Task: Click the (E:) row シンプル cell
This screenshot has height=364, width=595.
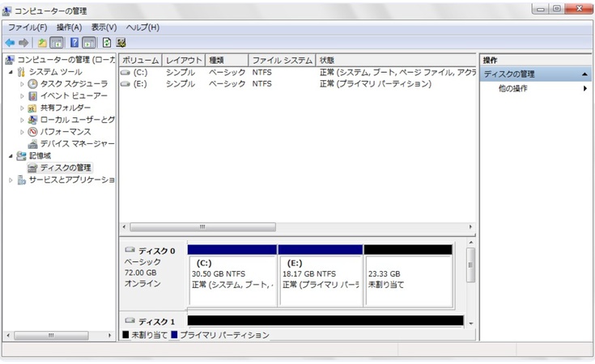Action: (x=181, y=84)
